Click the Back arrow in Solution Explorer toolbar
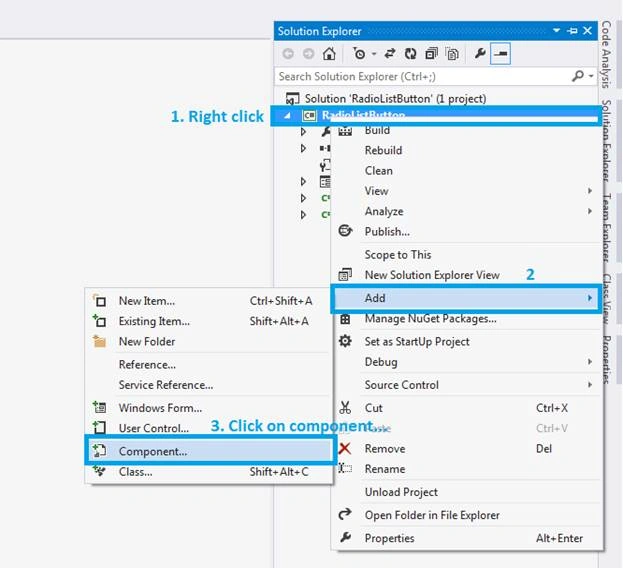 (x=288, y=54)
